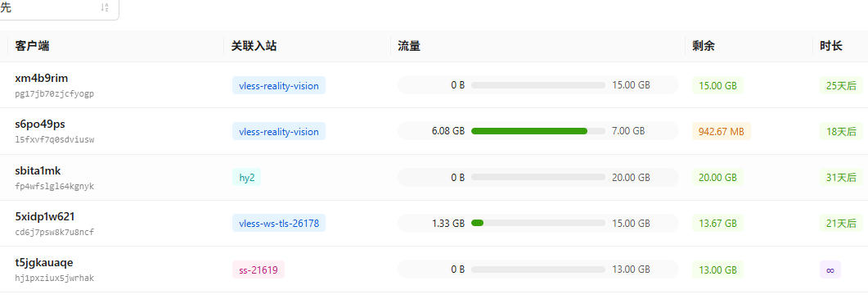
Task: Click vless-reality-vision tag for s6po49ps
Action: (x=279, y=131)
